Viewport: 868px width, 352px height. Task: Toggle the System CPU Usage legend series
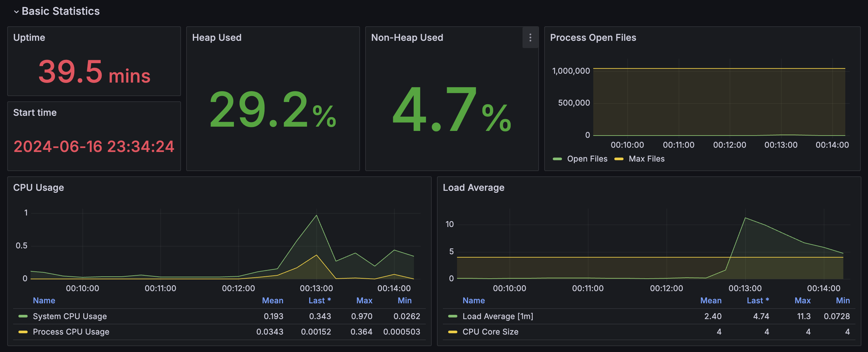pyautogui.click(x=70, y=316)
